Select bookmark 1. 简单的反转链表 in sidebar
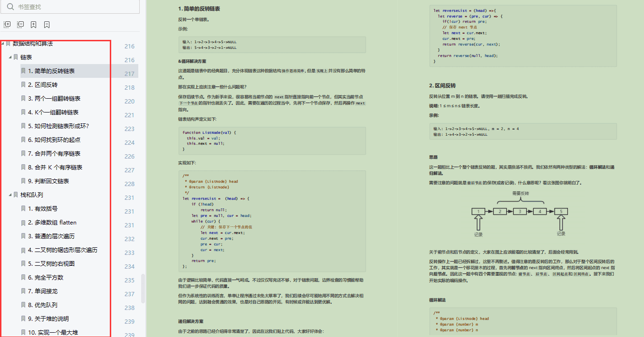The width and height of the screenshot is (644, 337). [51, 71]
